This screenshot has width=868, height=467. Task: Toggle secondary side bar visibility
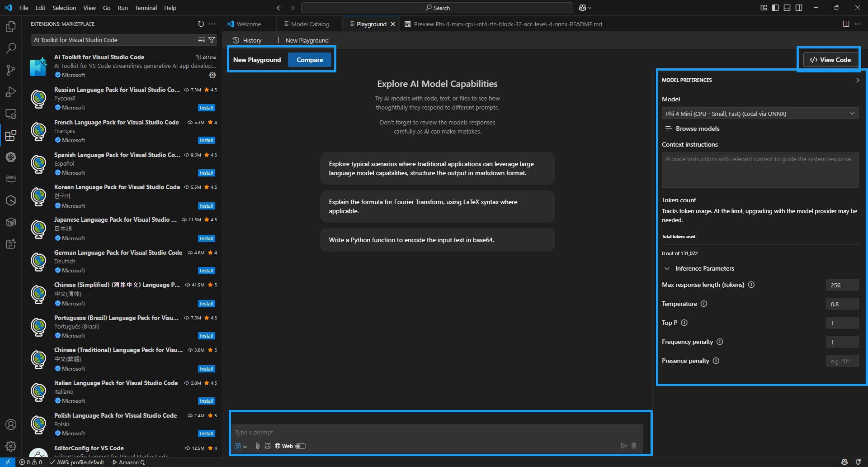pyautogui.click(x=799, y=8)
